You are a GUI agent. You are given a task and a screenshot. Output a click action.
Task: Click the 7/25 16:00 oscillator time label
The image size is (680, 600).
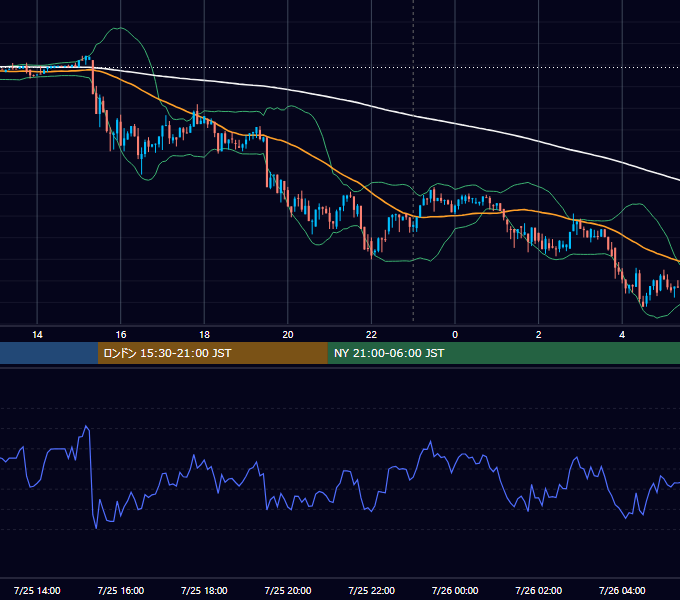click(x=121, y=590)
